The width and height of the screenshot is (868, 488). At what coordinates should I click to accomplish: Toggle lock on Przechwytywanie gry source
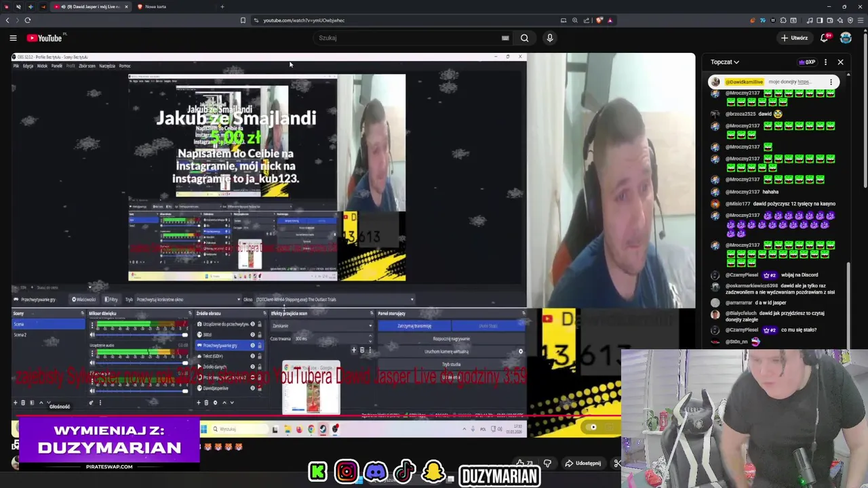(259, 346)
